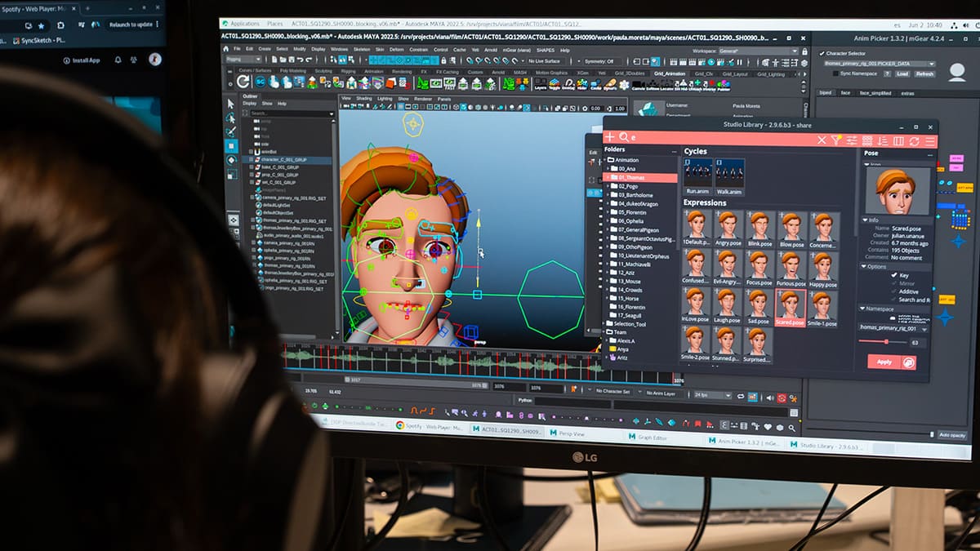
Task: Open the namespace dropdown under Namespace
Action: 893,328
